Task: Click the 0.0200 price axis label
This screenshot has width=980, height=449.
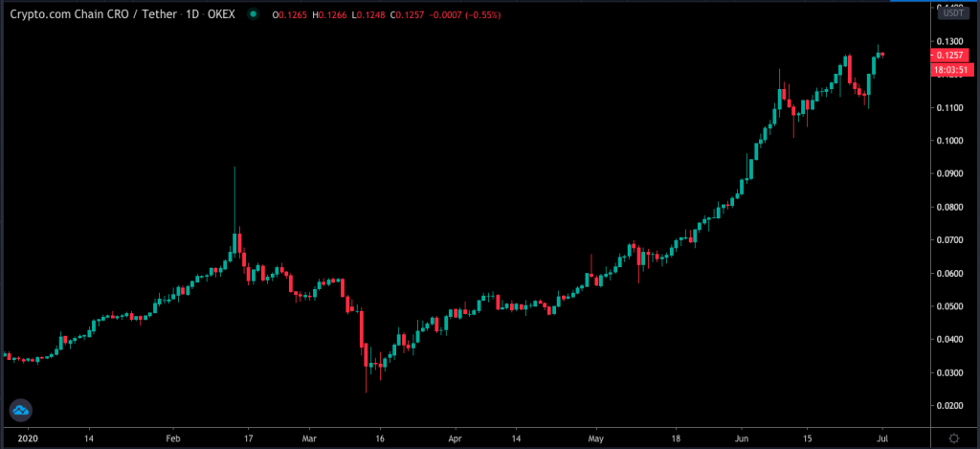Action: 949,406
